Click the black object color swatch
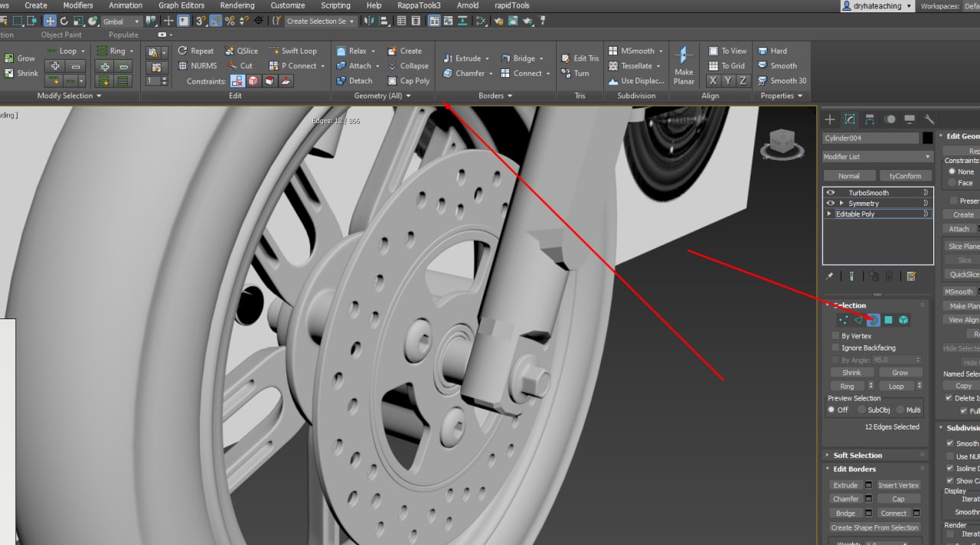Screen dimensions: 980x545 tap(927, 139)
